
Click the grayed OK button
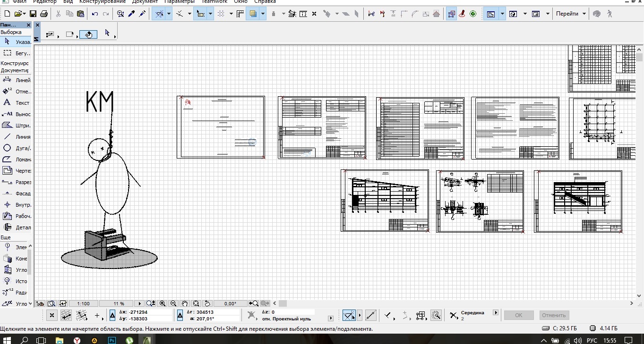tap(519, 315)
